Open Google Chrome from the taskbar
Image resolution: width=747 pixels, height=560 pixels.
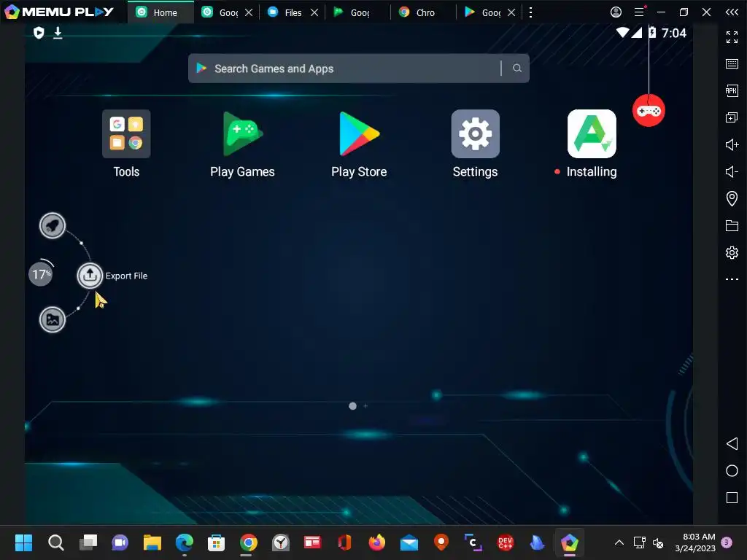tap(249, 542)
